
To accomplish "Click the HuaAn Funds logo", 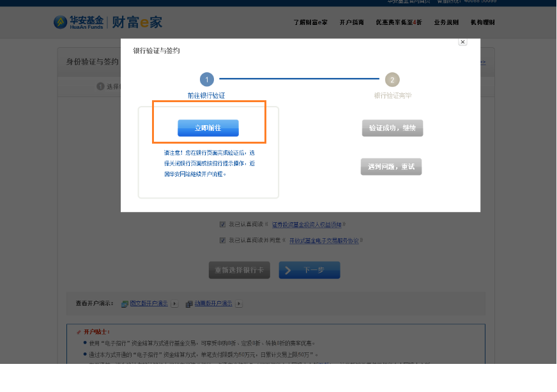I will point(79,22).
